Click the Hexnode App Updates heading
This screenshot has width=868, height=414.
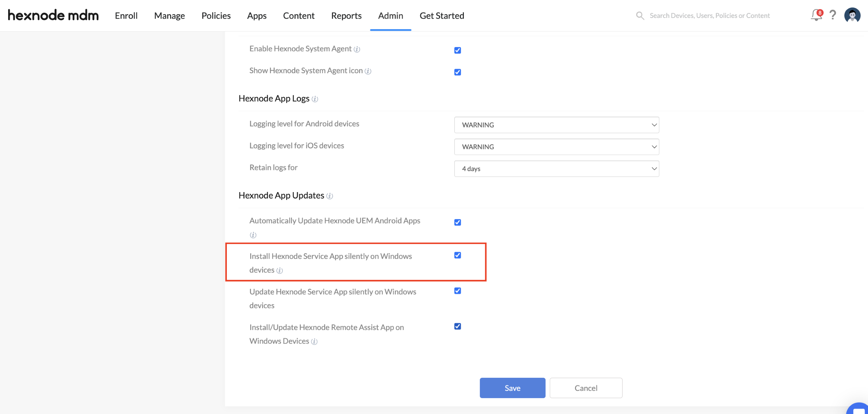pos(281,195)
